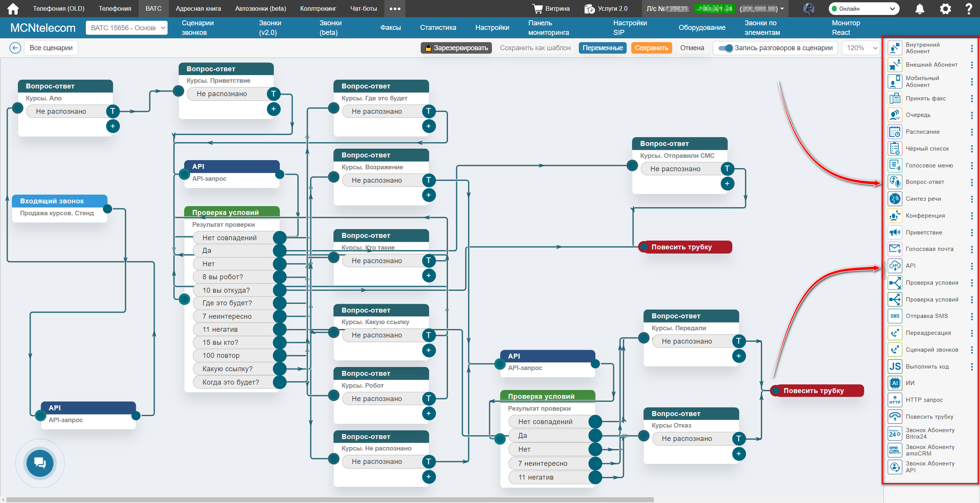The width and height of the screenshot is (980, 503).
Task: Toggle Запись разговоров в сценарии switch
Action: click(725, 48)
